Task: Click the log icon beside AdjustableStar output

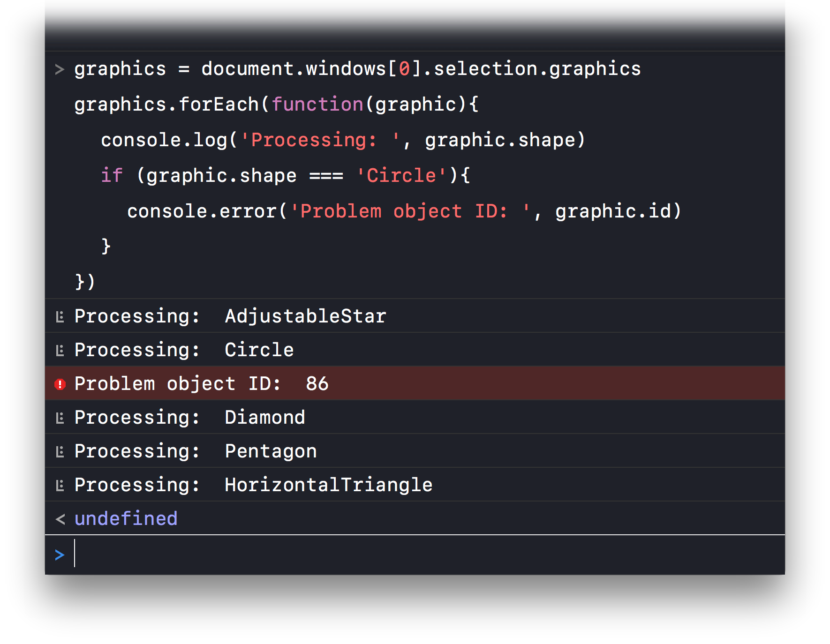Action: tap(60, 317)
